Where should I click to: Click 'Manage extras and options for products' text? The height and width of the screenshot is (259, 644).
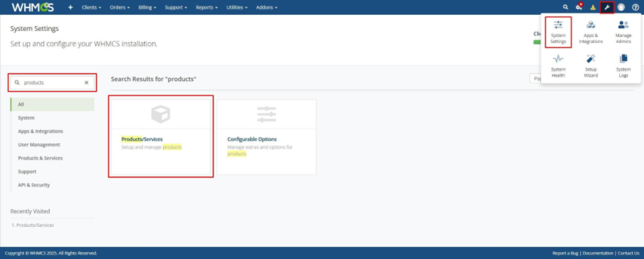[260, 151]
